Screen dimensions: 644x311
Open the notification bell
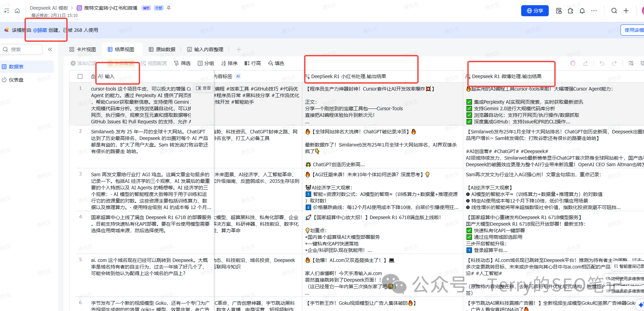point(582,11)
